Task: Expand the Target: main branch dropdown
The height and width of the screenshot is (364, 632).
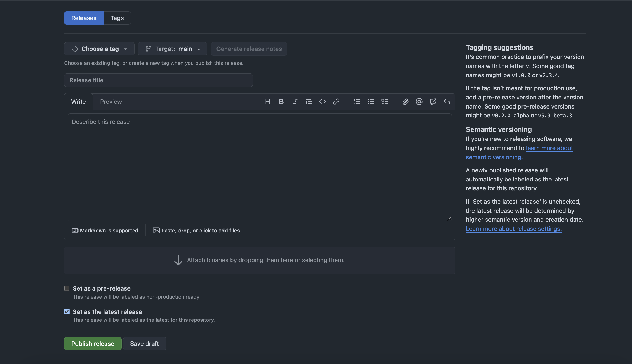Action: tap(172, 49)
